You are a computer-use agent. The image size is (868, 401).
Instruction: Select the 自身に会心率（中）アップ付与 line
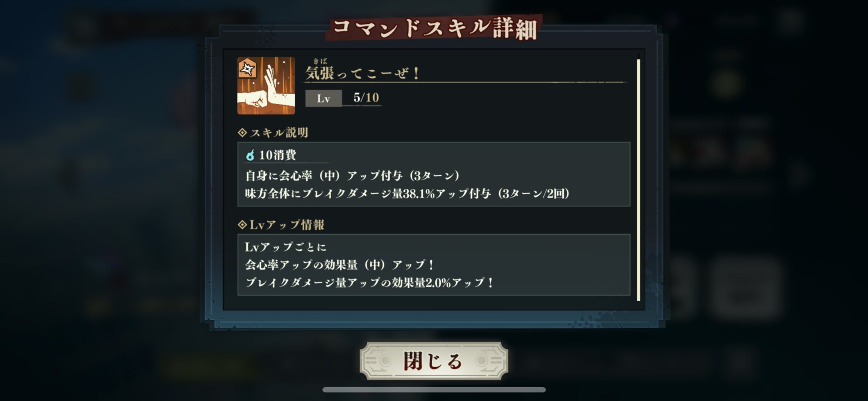352,175
